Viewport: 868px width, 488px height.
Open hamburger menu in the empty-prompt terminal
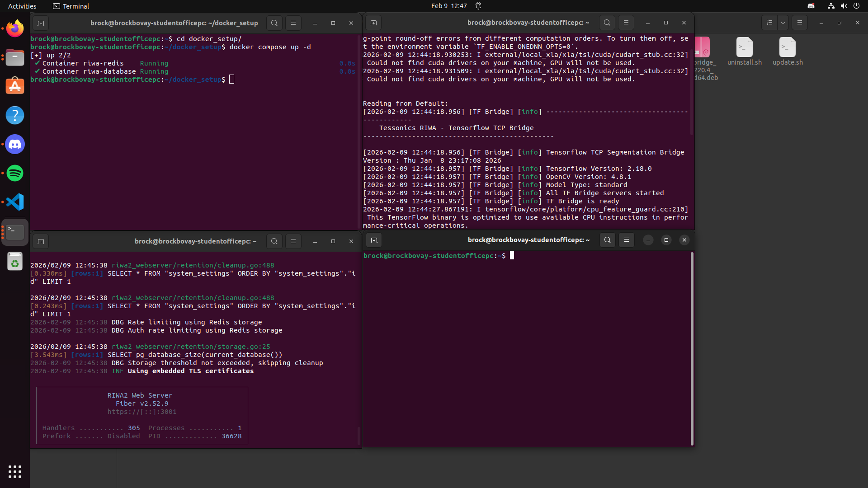click(627, 240)
